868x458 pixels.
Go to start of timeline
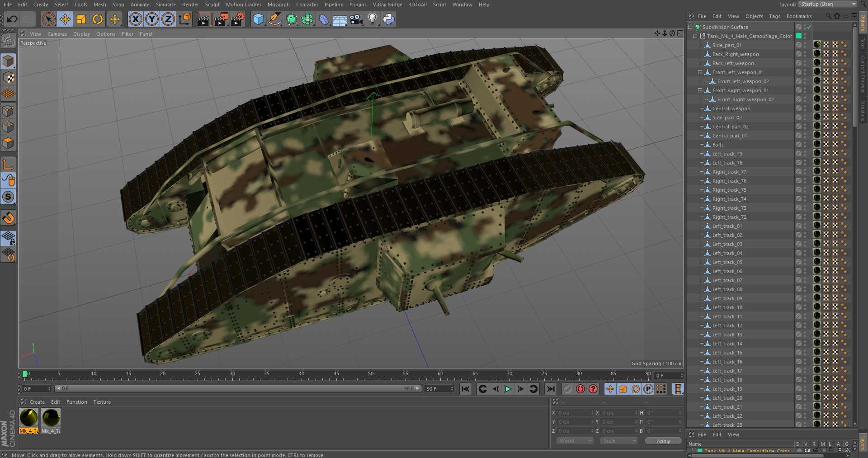(x=466, y=389)
